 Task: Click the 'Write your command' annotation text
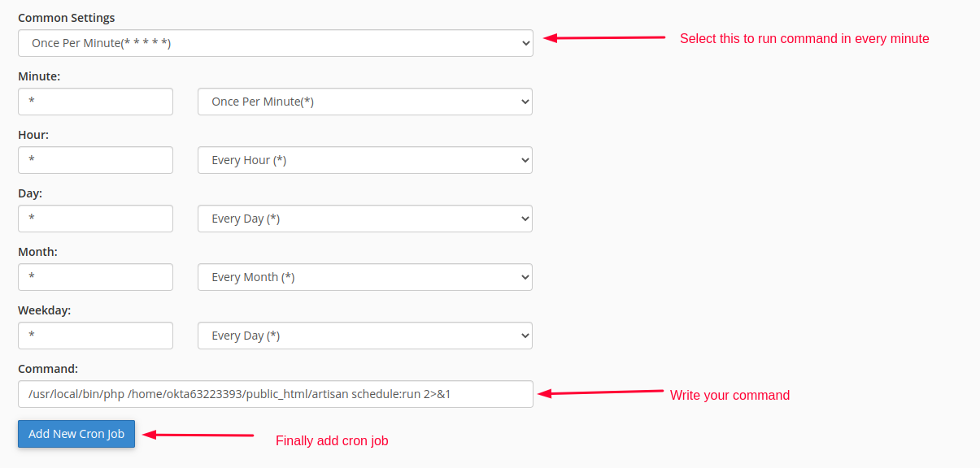tap(730, 396)
